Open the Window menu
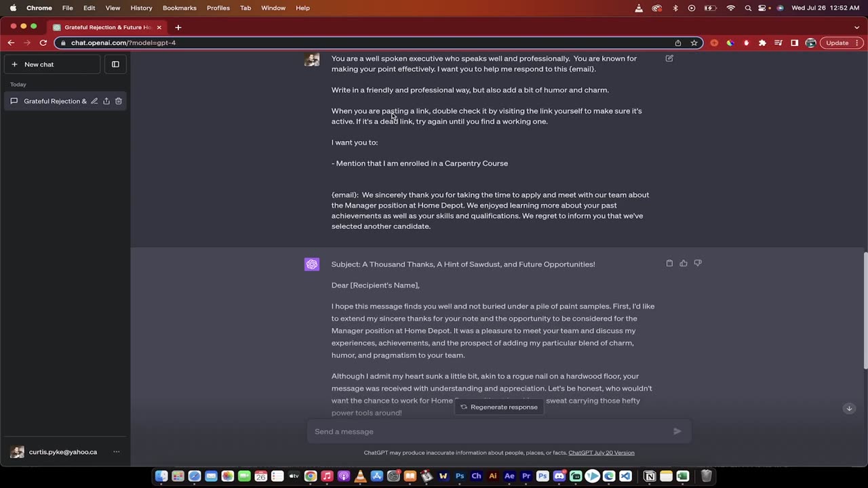This screenshot has width=868, height=488. [273, 8]
